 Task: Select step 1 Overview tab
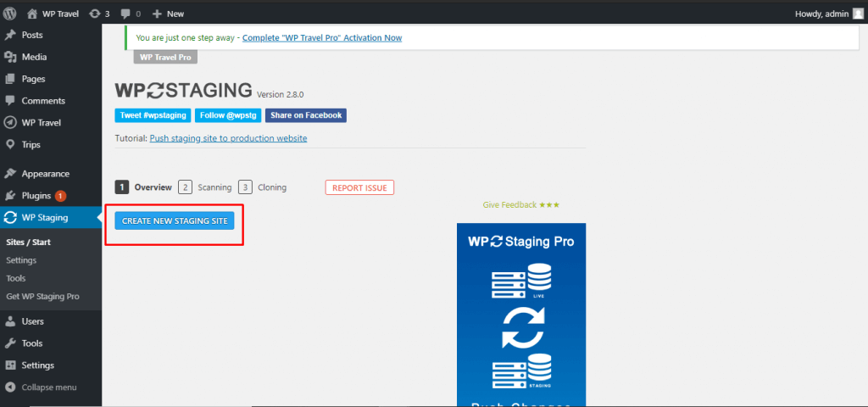(144, 187)
